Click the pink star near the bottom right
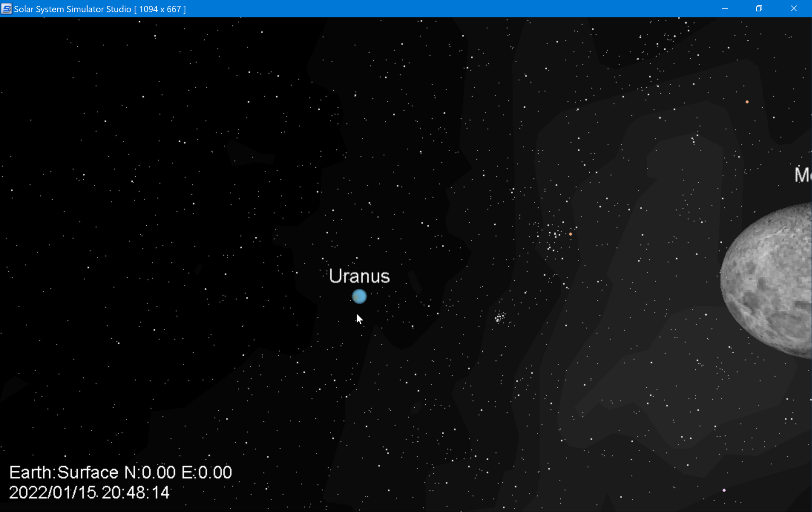 (x=724, y=490)
